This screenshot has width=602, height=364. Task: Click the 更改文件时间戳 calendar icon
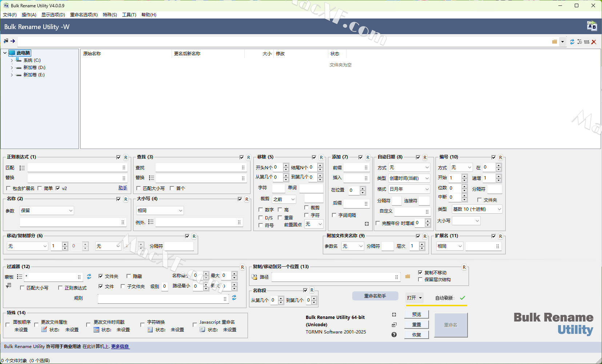[96, 329]
